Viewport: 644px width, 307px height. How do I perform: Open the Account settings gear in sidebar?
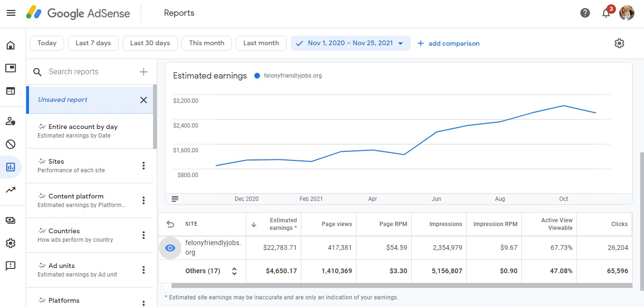click(x=10, y=243)
